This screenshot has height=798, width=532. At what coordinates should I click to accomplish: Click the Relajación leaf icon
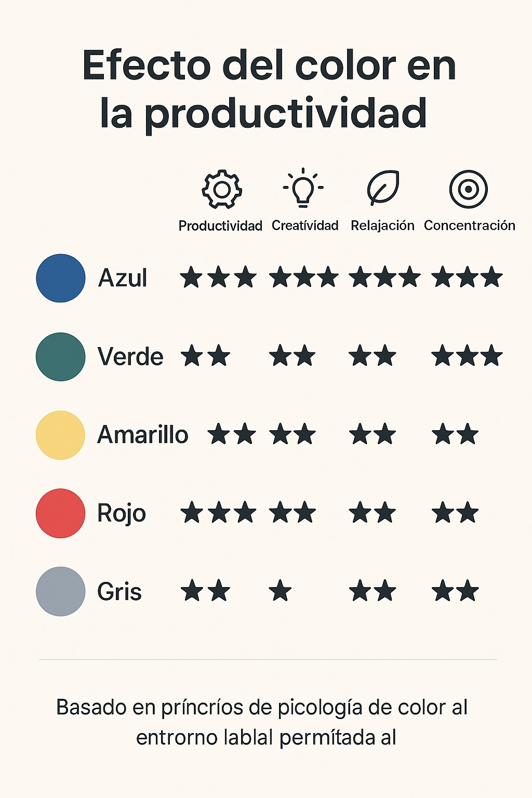383,188
